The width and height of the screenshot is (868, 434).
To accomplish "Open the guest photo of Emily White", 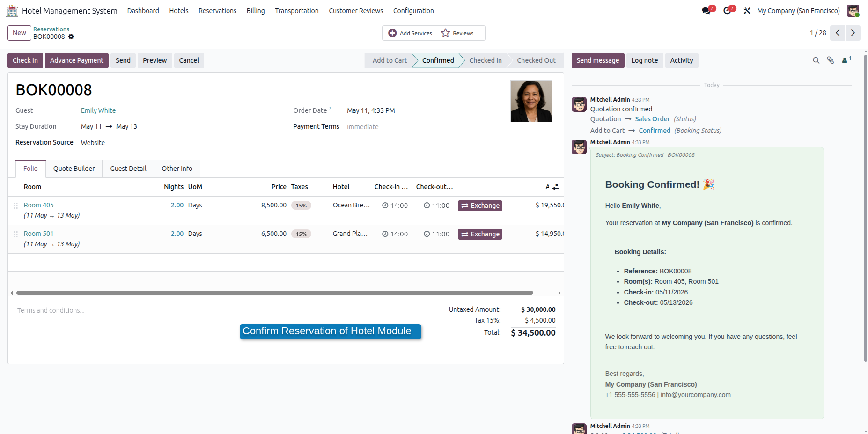I will (x=531, y=101).
